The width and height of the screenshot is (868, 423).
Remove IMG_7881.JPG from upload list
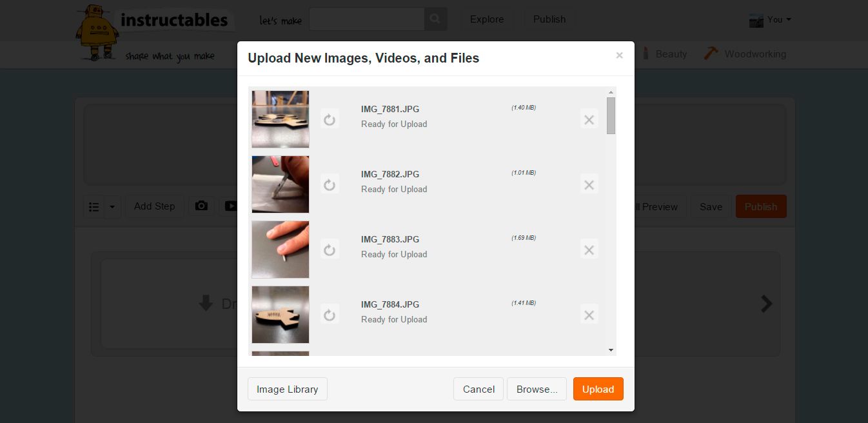tap(589, 119)
